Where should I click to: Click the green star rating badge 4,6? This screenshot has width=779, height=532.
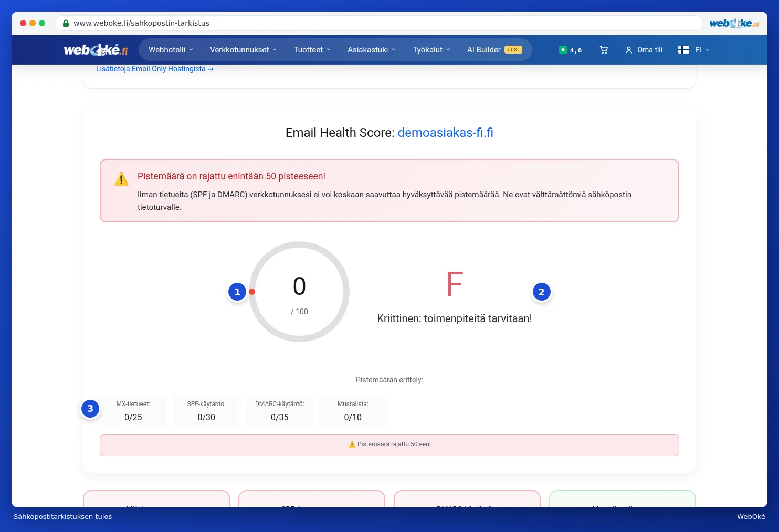[571, 50]
